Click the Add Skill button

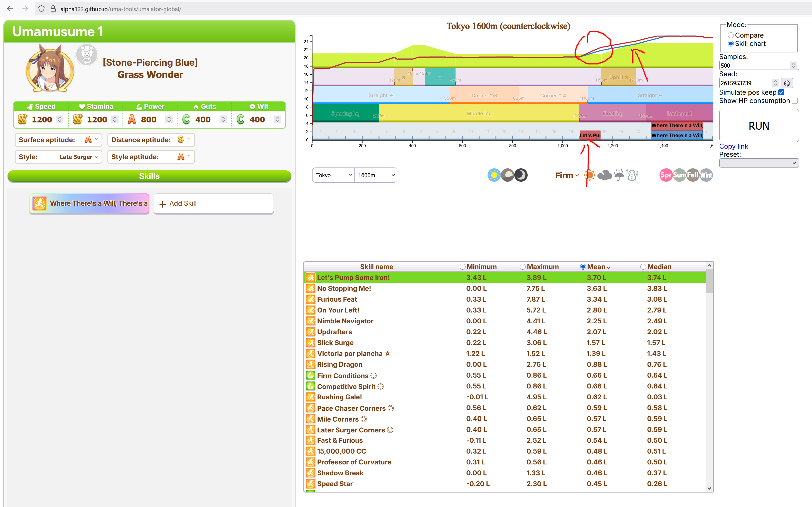[213, 203]
